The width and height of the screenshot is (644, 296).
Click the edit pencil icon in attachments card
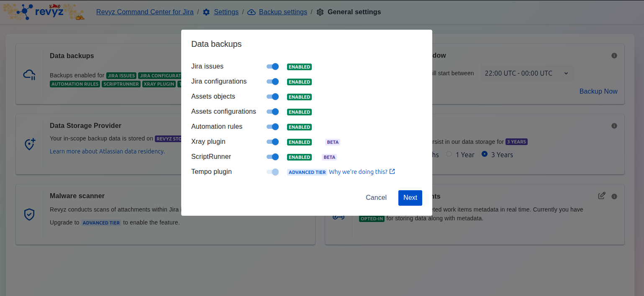pos(601,196)
